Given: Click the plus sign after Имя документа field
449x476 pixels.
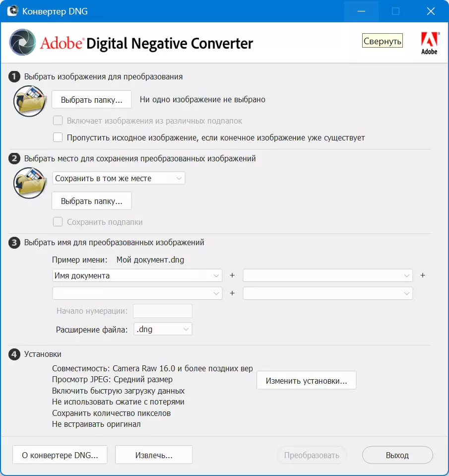Looking at the screenshot, I should 232,275.
